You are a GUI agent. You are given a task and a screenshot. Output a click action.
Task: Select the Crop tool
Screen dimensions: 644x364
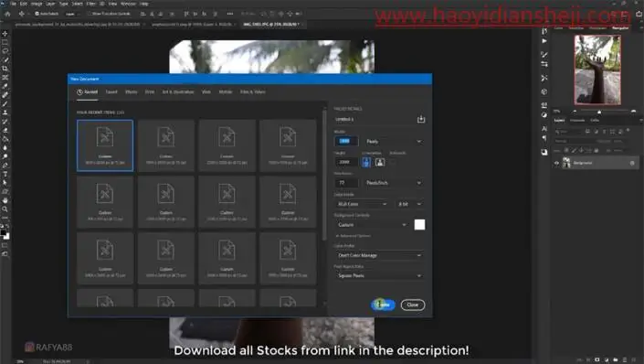pyautogui.click(x=5, y=69)
